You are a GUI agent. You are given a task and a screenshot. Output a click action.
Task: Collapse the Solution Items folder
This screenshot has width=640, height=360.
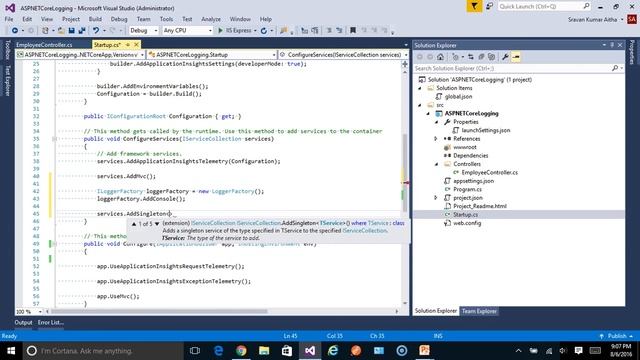pos(420,88)
